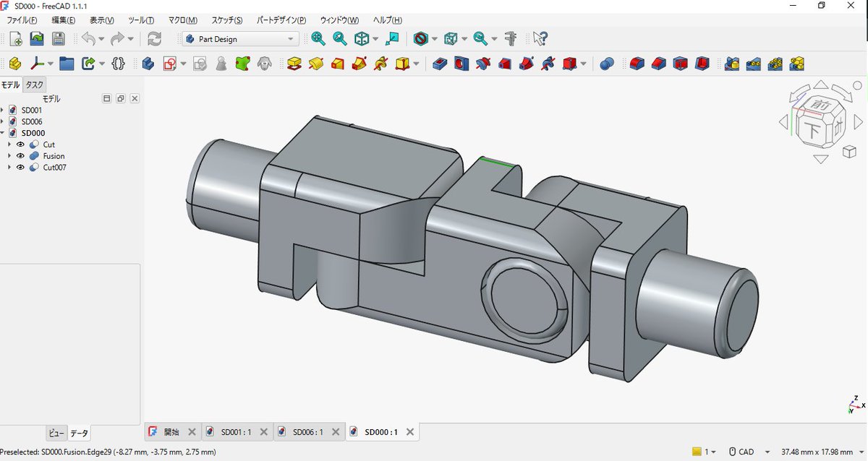This screenshot has height=461, width=868.
Task: Set the isometric standard view cube icon
Action: point(362,39)
